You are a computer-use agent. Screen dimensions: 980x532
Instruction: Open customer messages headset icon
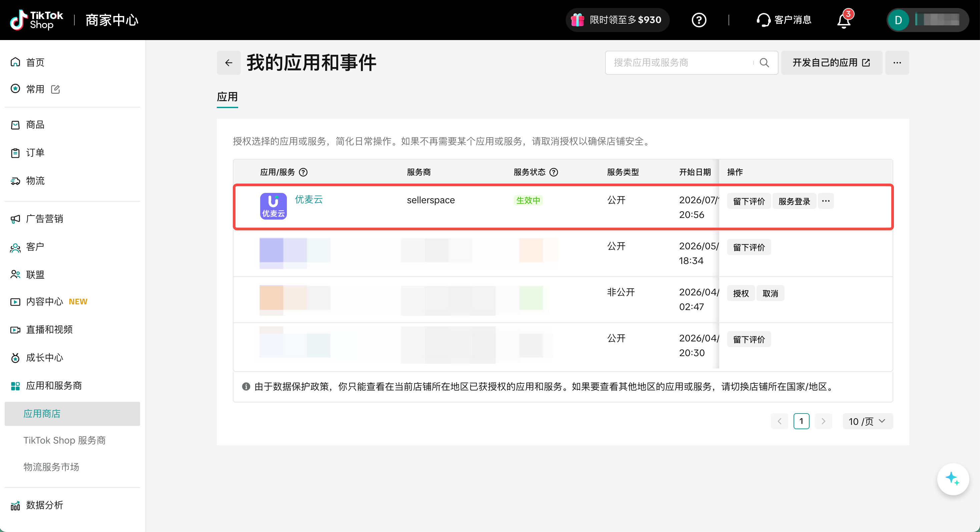pos(784,20)
